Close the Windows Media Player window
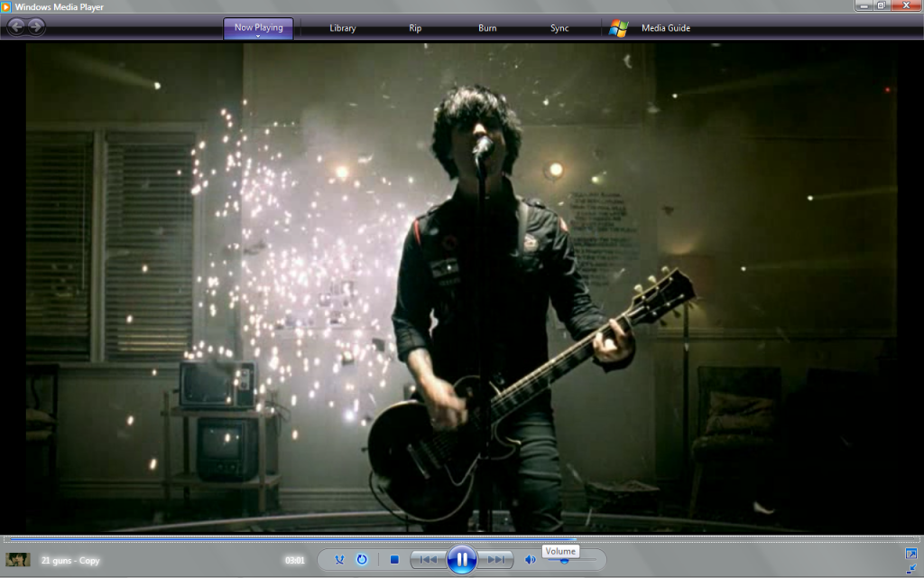924x578 pixels. 906,6
